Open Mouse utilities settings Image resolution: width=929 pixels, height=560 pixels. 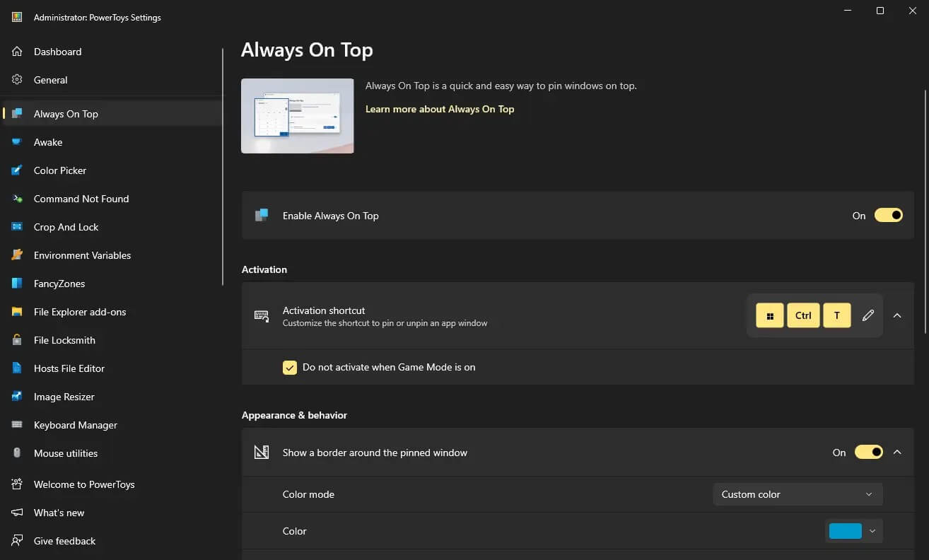(x=112, y=453)
